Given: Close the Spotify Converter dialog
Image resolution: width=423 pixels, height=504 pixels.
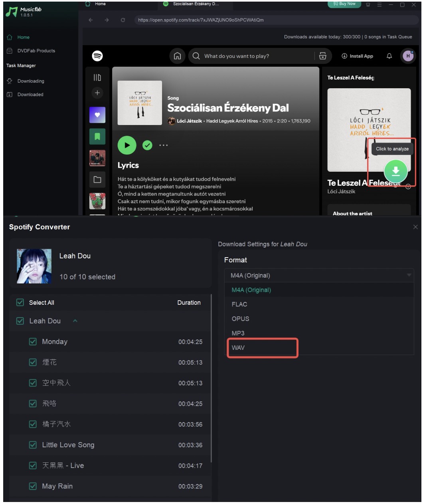Looking at the screenshot, I should point(415,227).
